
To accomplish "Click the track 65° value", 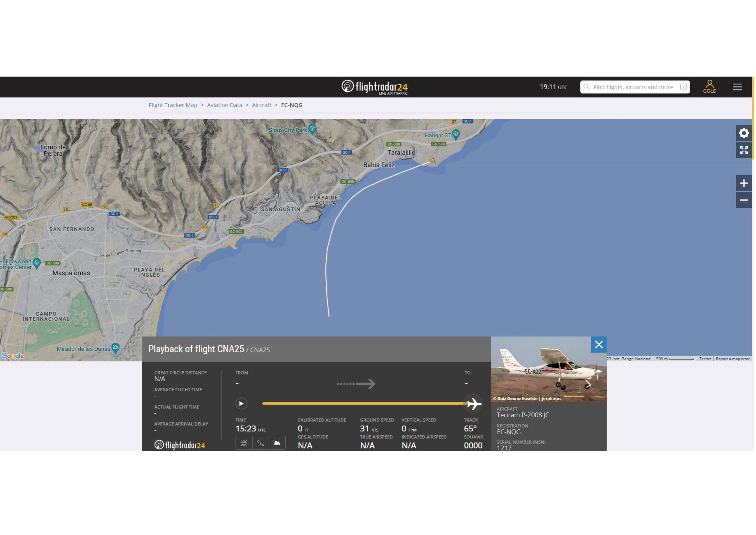I will click(470, 429).
